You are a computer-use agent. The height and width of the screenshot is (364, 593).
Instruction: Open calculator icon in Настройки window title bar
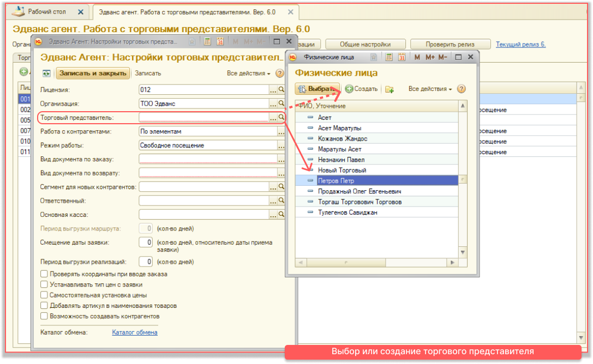coord(207,41)
